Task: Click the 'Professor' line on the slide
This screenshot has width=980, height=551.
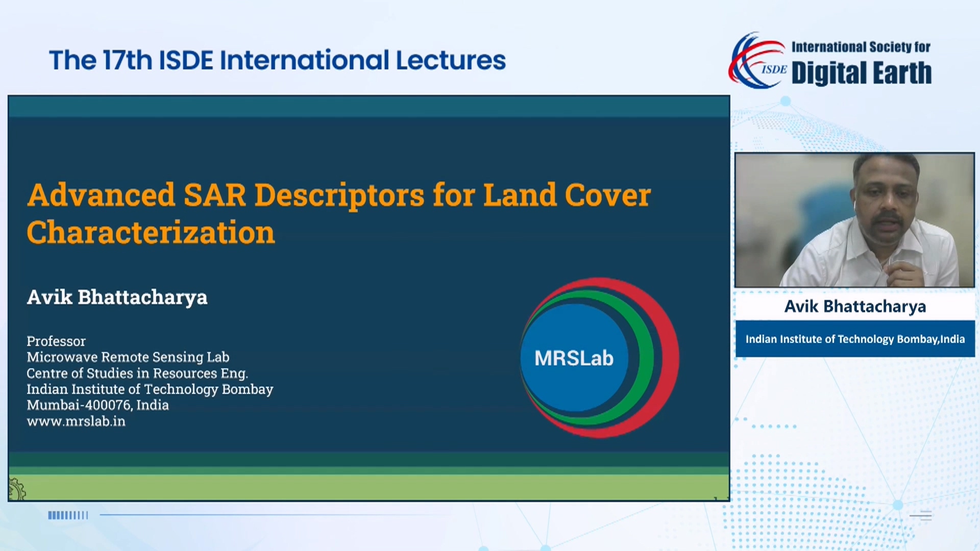Action: click(x=56, y=341)
